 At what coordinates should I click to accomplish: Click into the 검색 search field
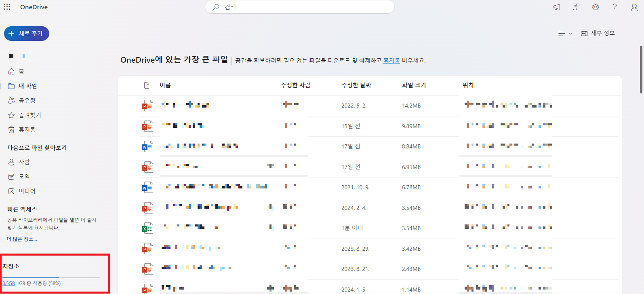(300, 7)
